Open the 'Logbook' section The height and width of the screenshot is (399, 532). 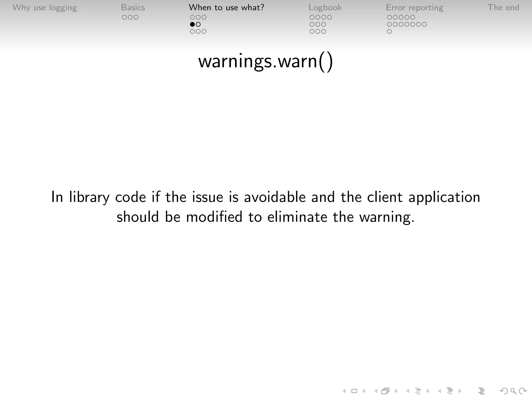[x=325, y=8]
